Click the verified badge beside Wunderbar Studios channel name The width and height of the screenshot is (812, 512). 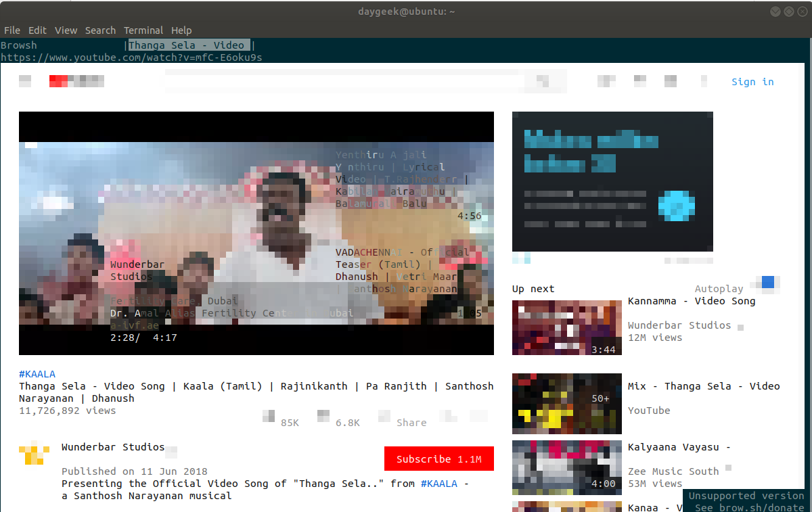click(172, 452)
